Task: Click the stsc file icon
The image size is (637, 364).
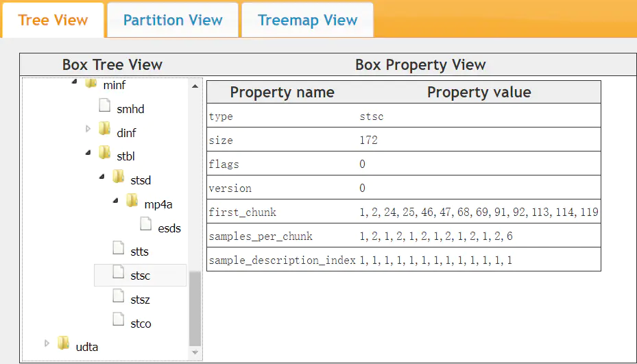Action: click(x=119, y=271)
